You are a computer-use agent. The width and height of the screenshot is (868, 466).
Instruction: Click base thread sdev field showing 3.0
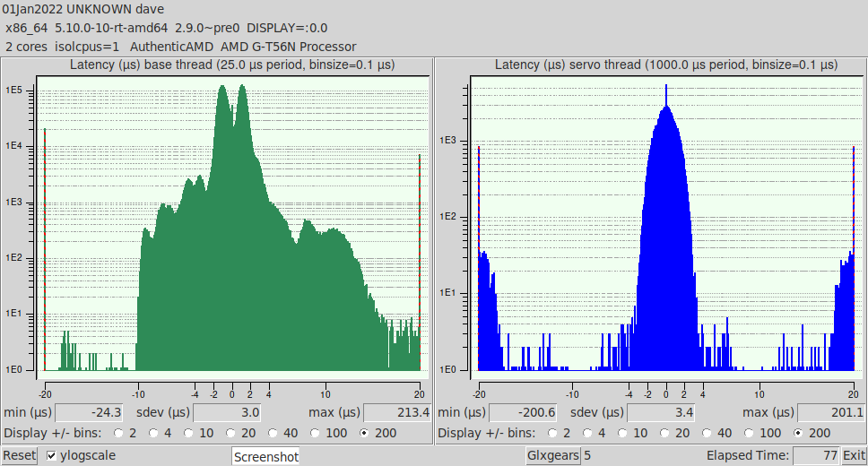[x=227, y=412]
